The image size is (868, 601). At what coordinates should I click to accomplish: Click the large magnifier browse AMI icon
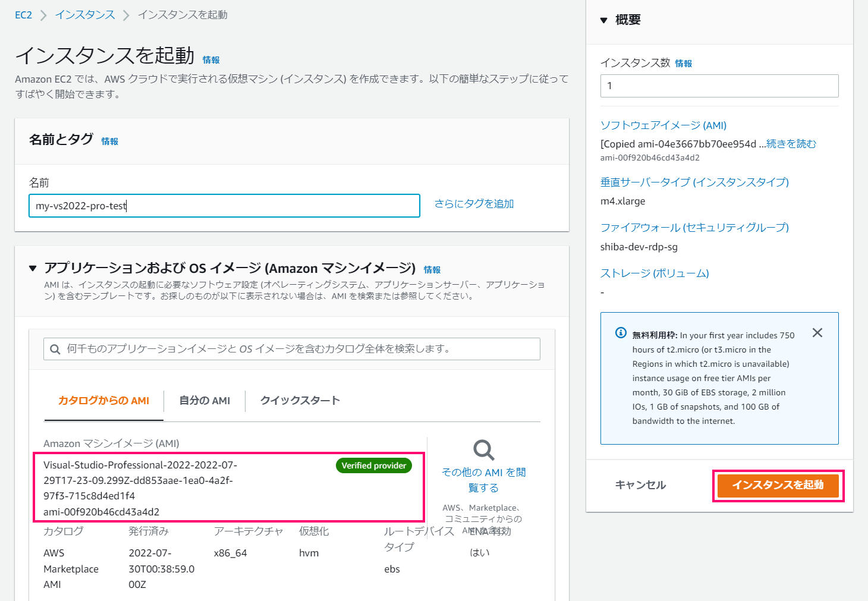click(483, 450)
